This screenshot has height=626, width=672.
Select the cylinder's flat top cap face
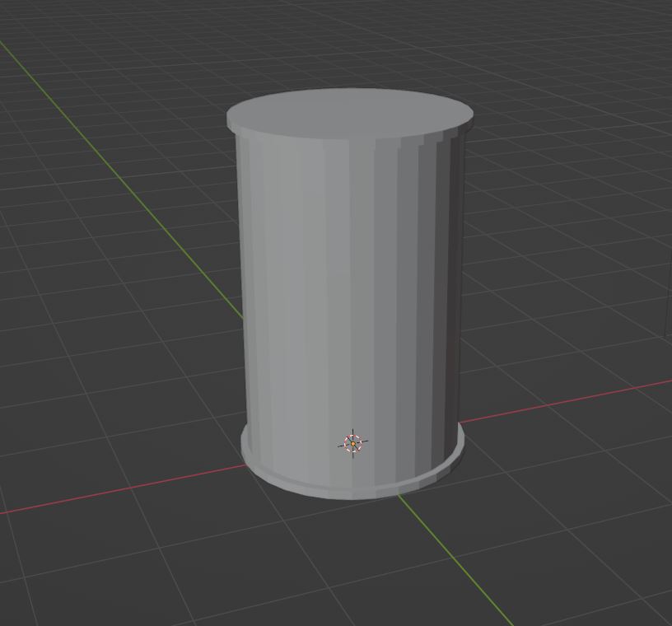(x=350, y=113)
